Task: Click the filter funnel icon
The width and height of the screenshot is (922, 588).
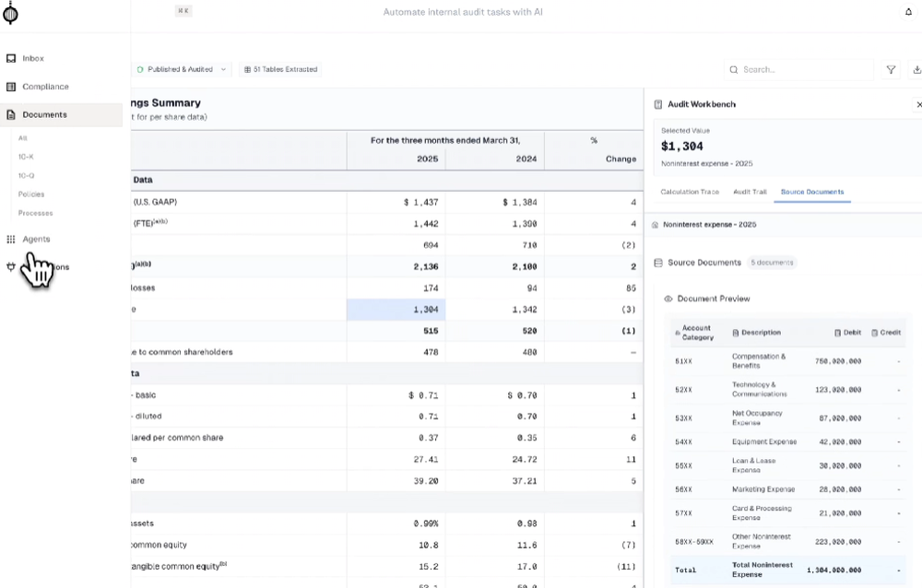Action: (x=891, y=69)
